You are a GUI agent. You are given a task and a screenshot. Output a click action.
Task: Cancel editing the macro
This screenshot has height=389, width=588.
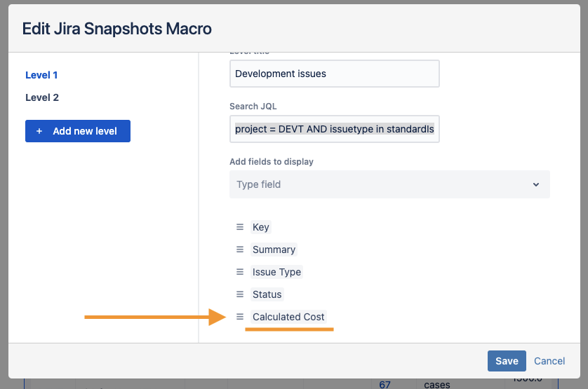pos(549,361)
